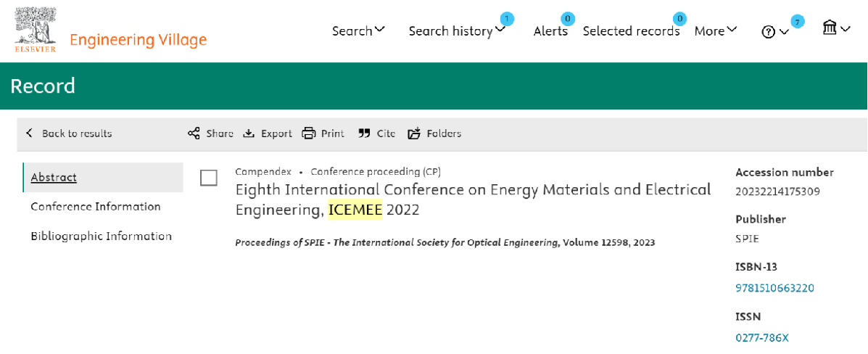Open the Engineering Village home link
This screenshot has height=354, width=868.
tap(138, 40)
